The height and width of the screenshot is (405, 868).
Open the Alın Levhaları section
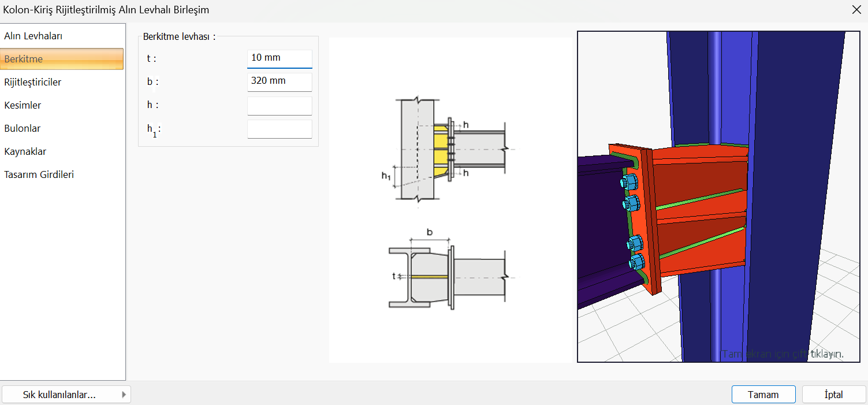[33, 36]
